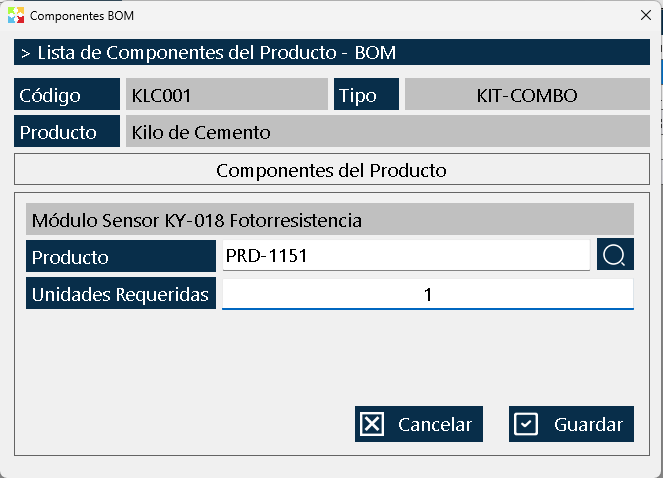
Task: Click the KIT-COMBO tipo field
Action: point(527,94)
